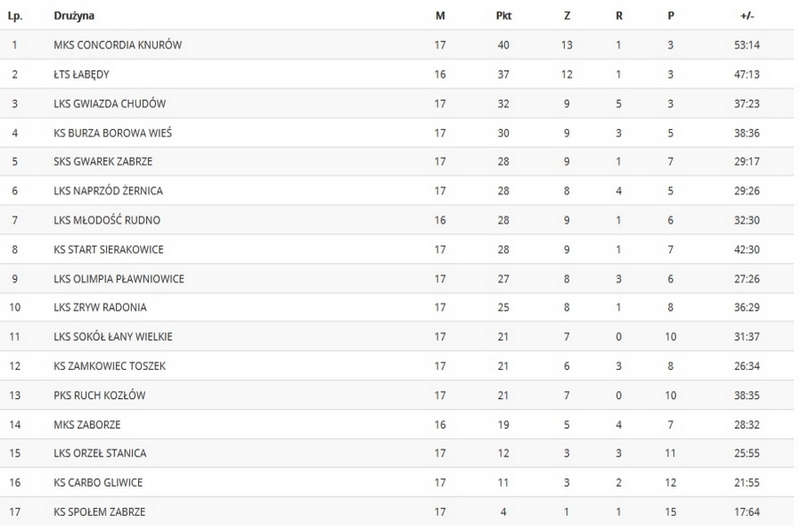Viewport: 800px width, 531px height.
Task: Click LKS Orzeł Stanica team name
Action: coord(102,453)
